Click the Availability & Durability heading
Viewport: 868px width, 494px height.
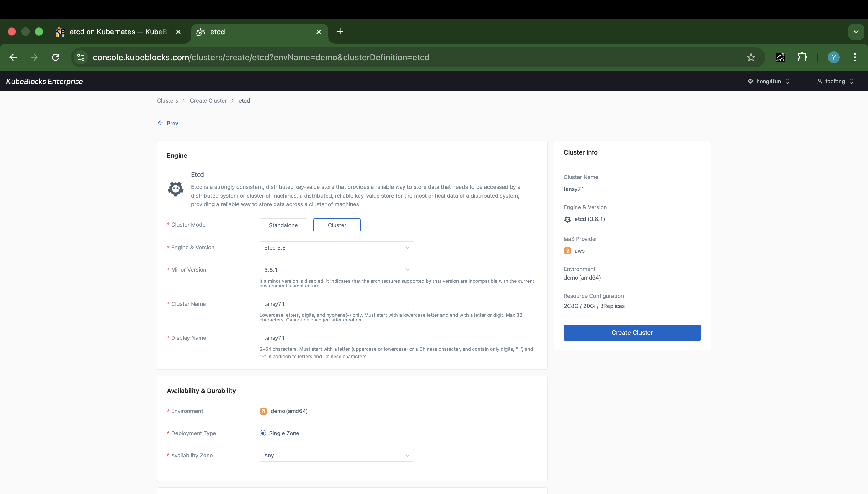tap(201, 391)
